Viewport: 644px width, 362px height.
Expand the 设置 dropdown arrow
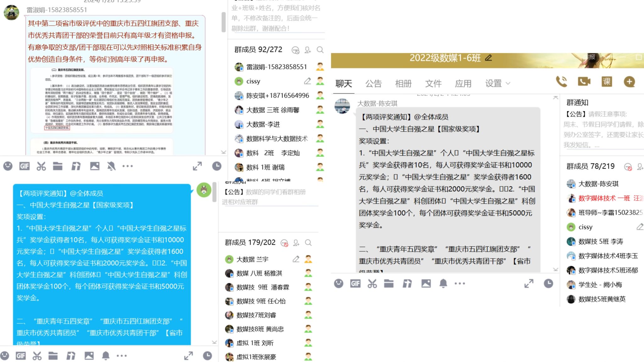(508, 84)
